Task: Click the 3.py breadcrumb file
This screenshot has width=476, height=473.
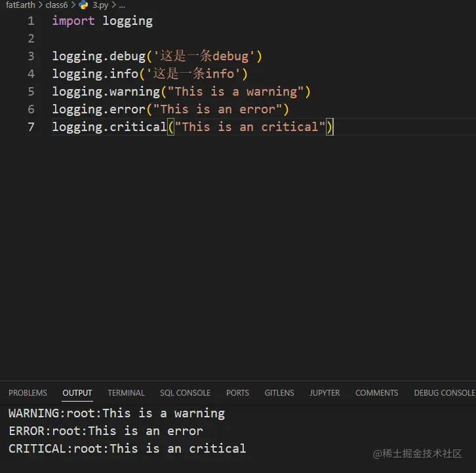Action: (100, 5)
